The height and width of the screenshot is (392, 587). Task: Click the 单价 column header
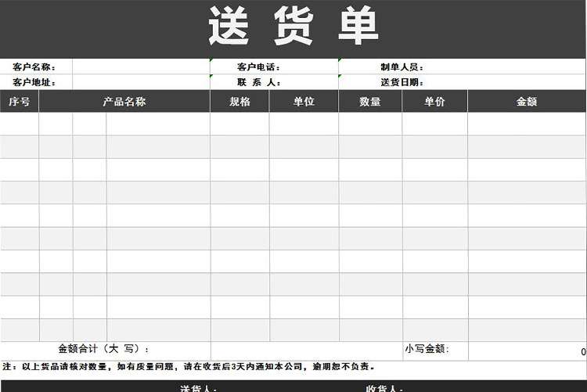(434, 101)
